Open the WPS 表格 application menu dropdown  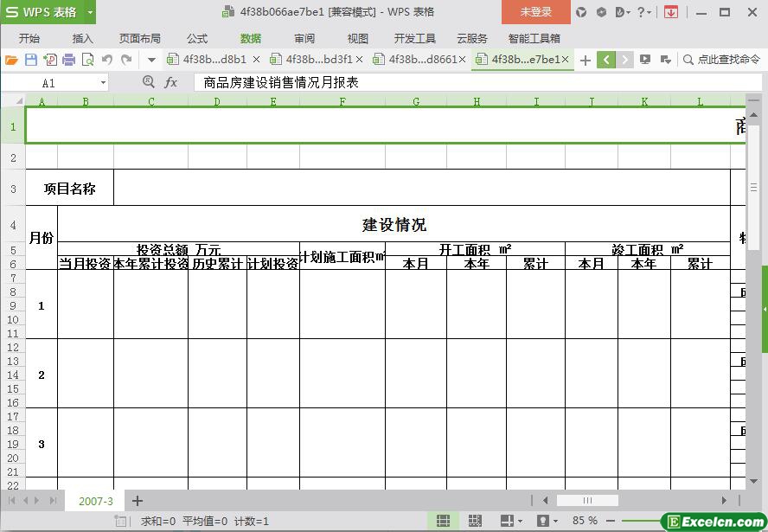[90, 12]
